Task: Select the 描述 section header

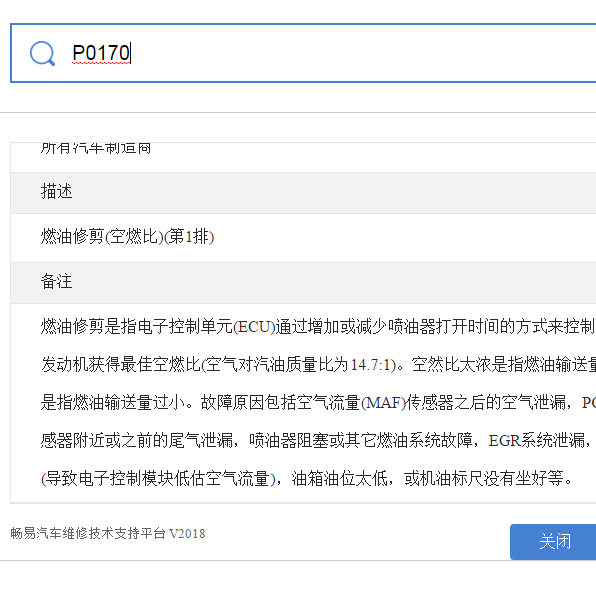Action: 303,192
